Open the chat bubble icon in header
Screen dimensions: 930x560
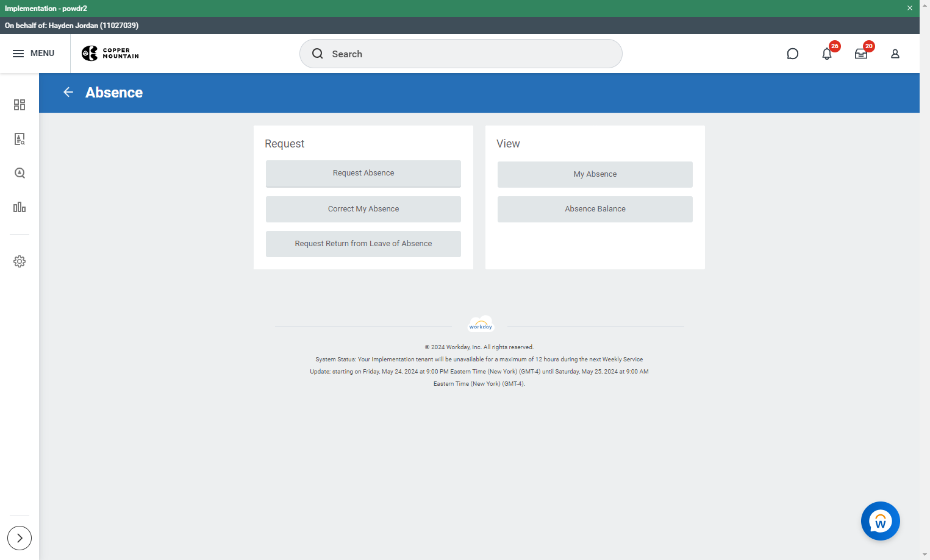[x=793, y=54]
